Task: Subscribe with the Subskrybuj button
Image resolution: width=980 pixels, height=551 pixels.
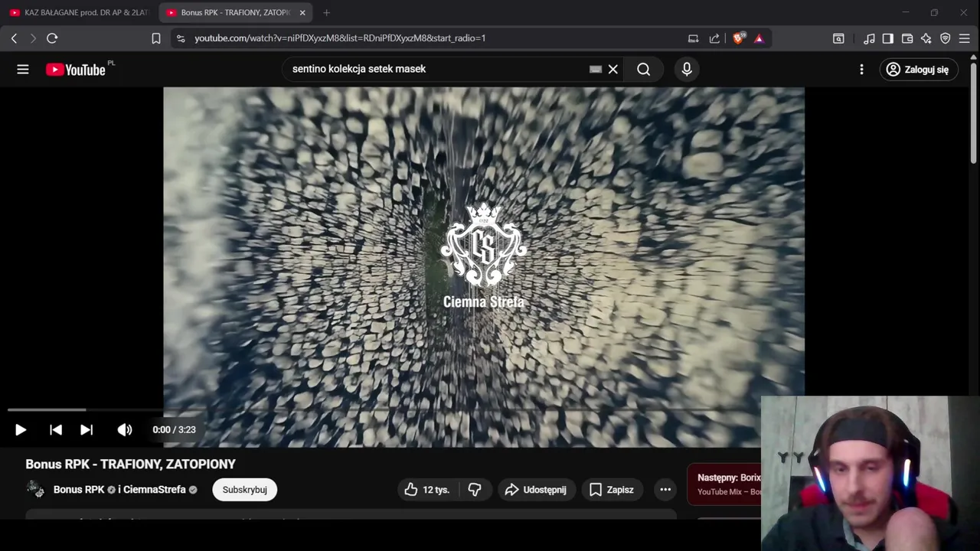Action: point(245,490)
